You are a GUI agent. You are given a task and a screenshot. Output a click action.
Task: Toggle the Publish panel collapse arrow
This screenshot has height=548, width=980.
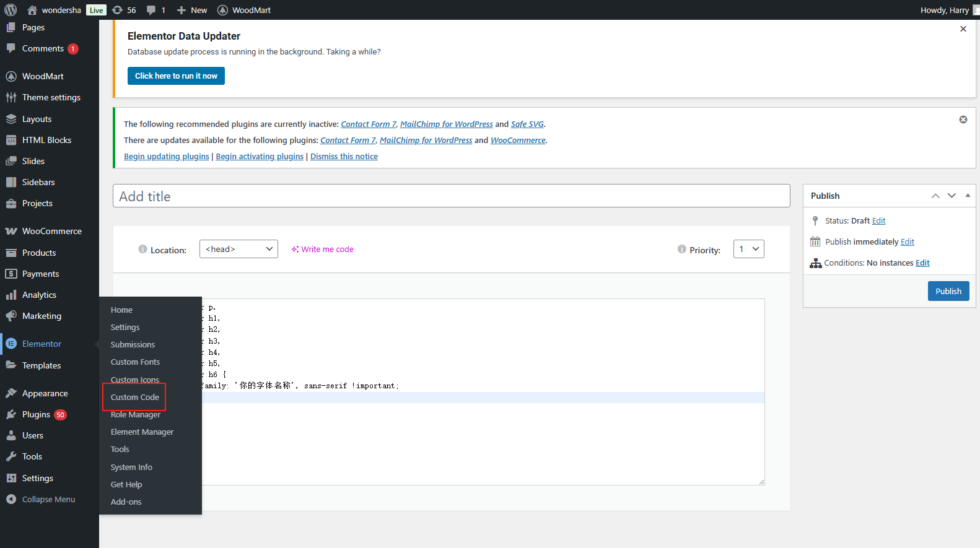(x=968, y=196)
